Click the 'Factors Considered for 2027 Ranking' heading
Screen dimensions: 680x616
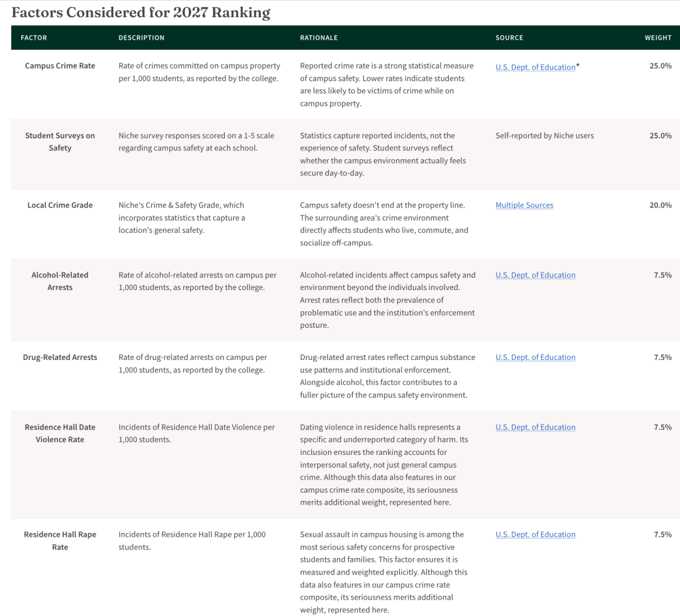click(x=141, y=13)
